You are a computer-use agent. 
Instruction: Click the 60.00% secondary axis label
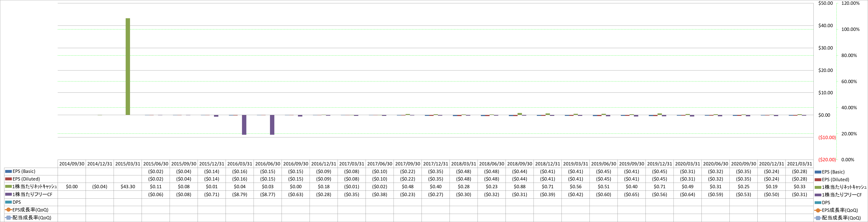pos(849,81)
